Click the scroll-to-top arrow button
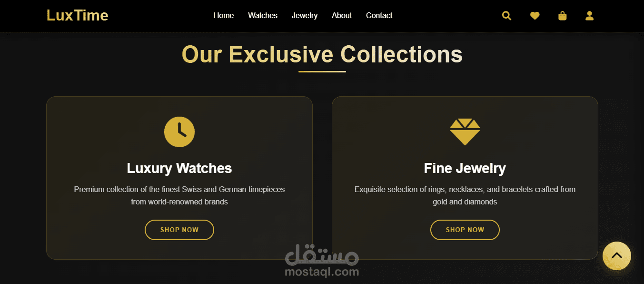 pos(616,256)
